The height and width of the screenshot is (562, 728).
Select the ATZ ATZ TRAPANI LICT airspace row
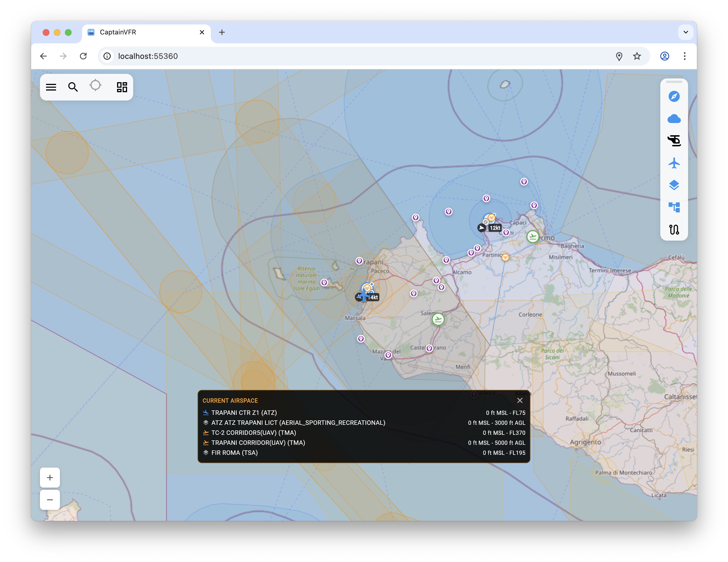pyautogui.click(x=364, y=423)
